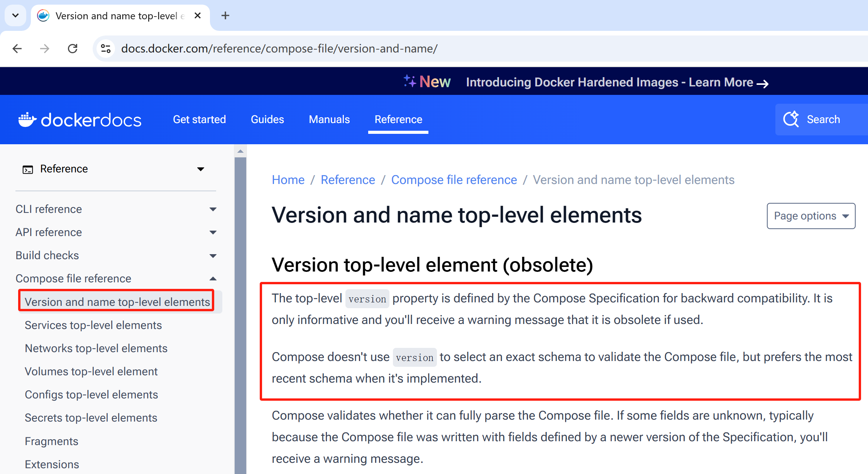Open the Get started nav item

(200, 120)
